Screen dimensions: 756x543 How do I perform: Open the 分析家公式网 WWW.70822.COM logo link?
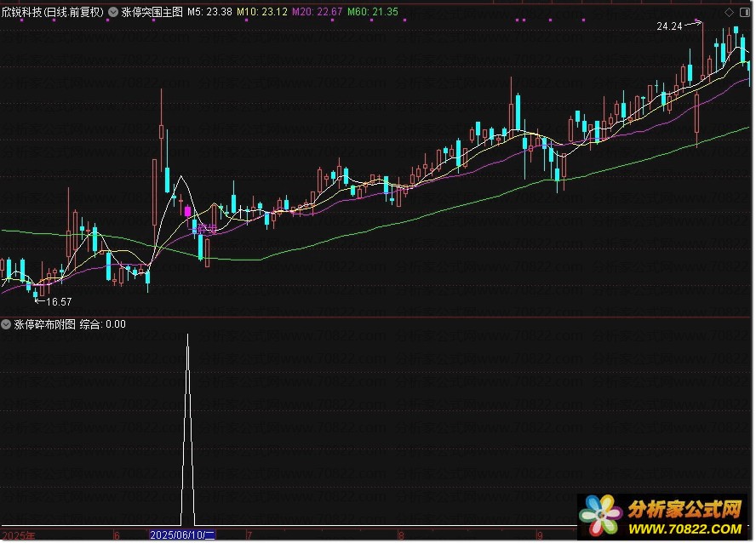(x=663, y=517)
